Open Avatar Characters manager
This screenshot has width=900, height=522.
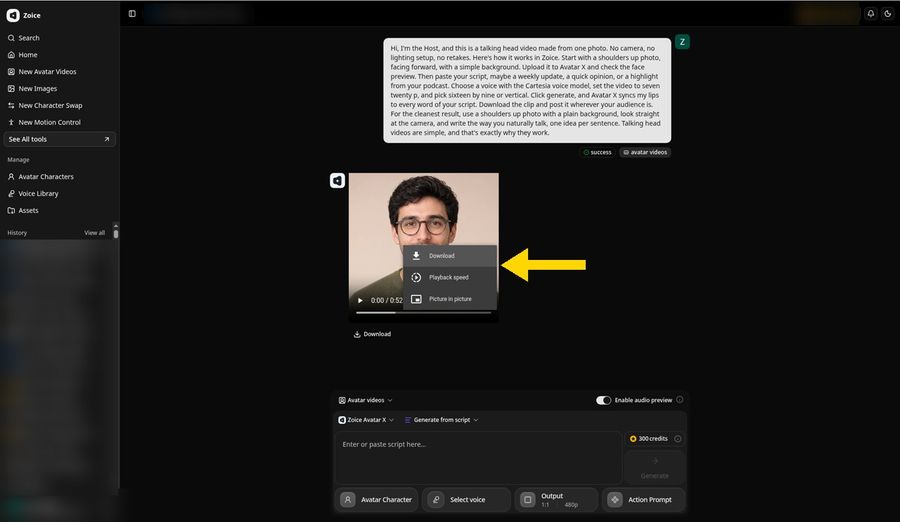[x=41, y=177]
